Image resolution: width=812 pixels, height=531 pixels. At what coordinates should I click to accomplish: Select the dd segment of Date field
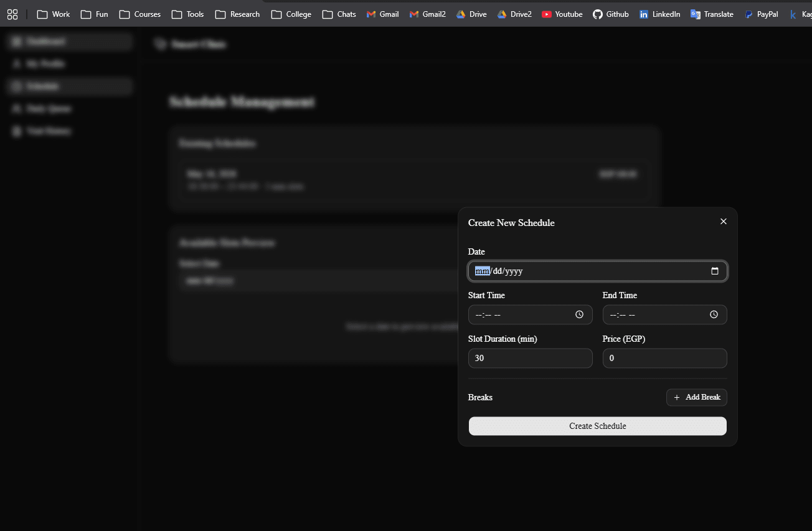pos(498,271)
